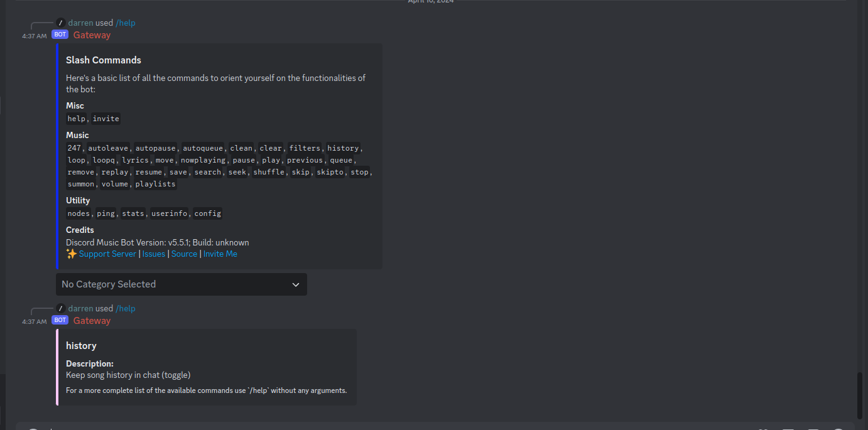The height and width of the screenshot is (430, 868).
Task: Open Gateway profile above history embed
Action: tap(92, 321)
